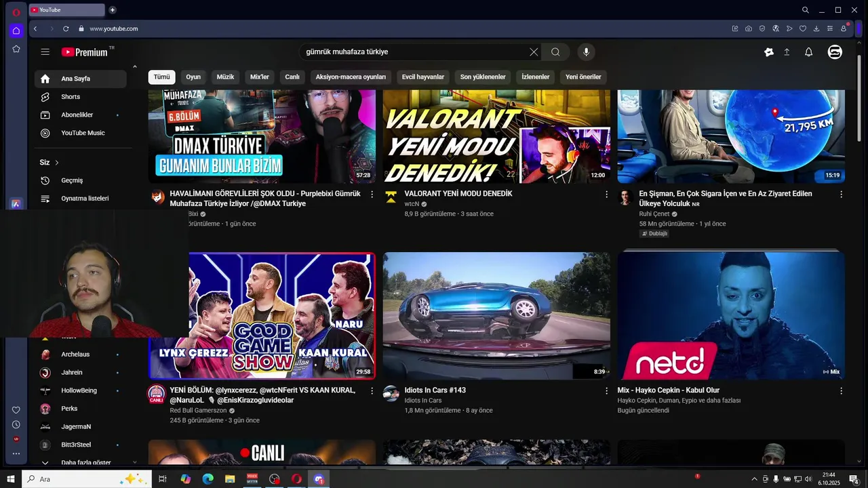Add page to bookmarks heart icon

pyautogui.click(x=803, y=28)
